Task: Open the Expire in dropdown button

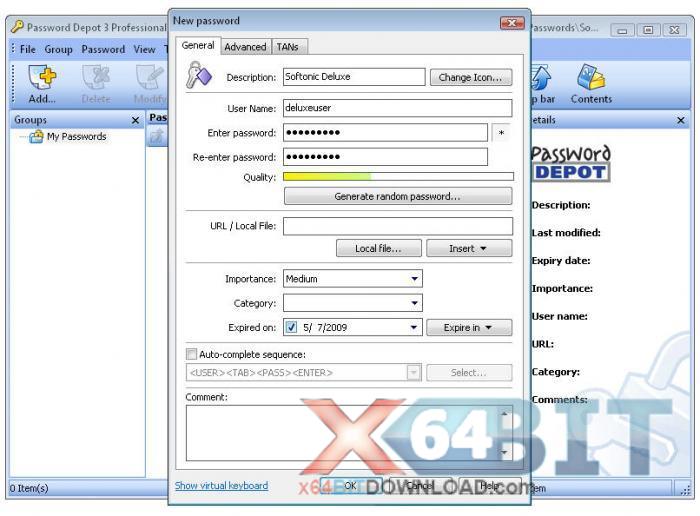Action: [469, 328]
